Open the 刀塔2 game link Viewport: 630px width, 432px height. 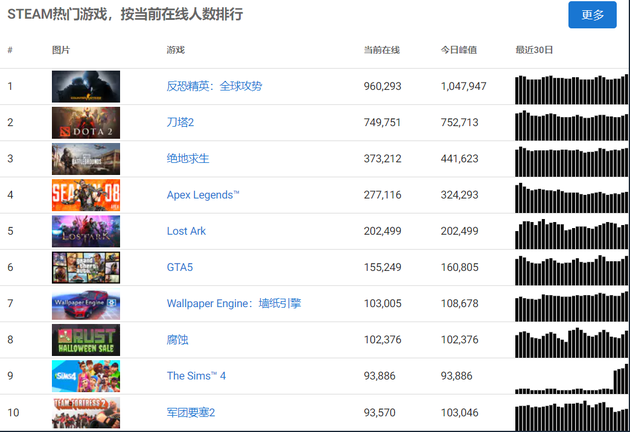[180, 122]
